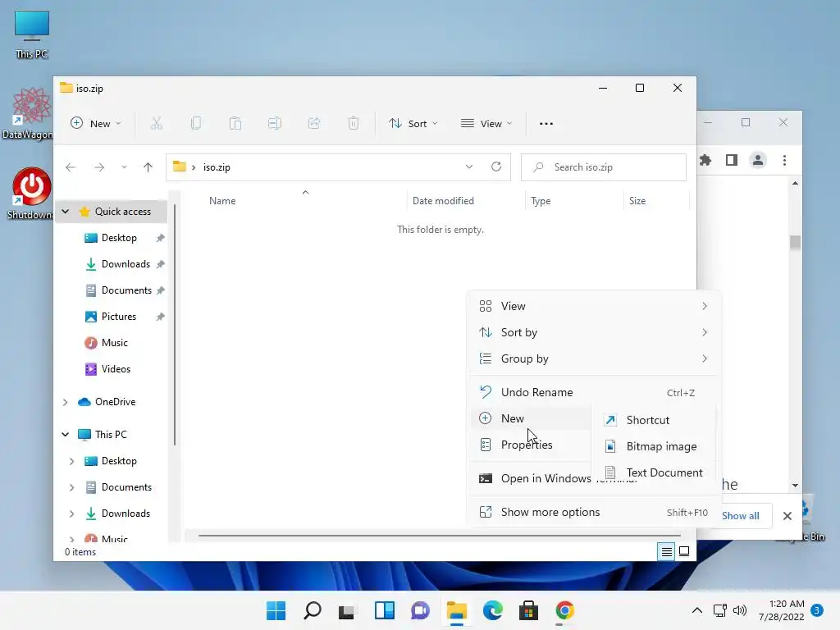
Task: Switch to details view layout icon
Action: (x=666, y=551)
